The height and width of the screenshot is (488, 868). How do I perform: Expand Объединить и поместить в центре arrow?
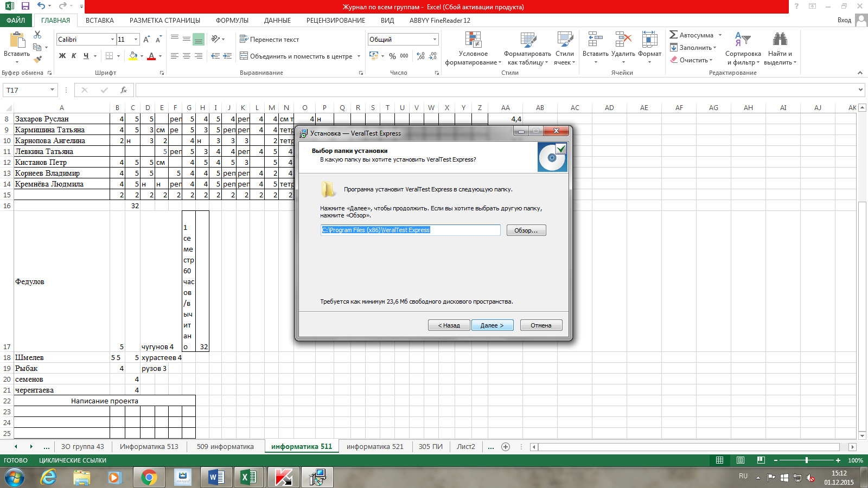click(x=359, y=56)
